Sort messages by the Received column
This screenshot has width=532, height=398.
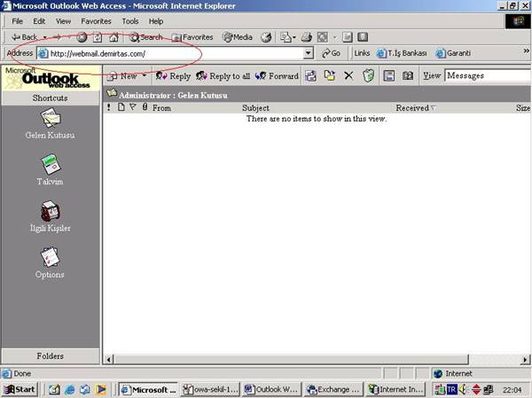(415, 108)
